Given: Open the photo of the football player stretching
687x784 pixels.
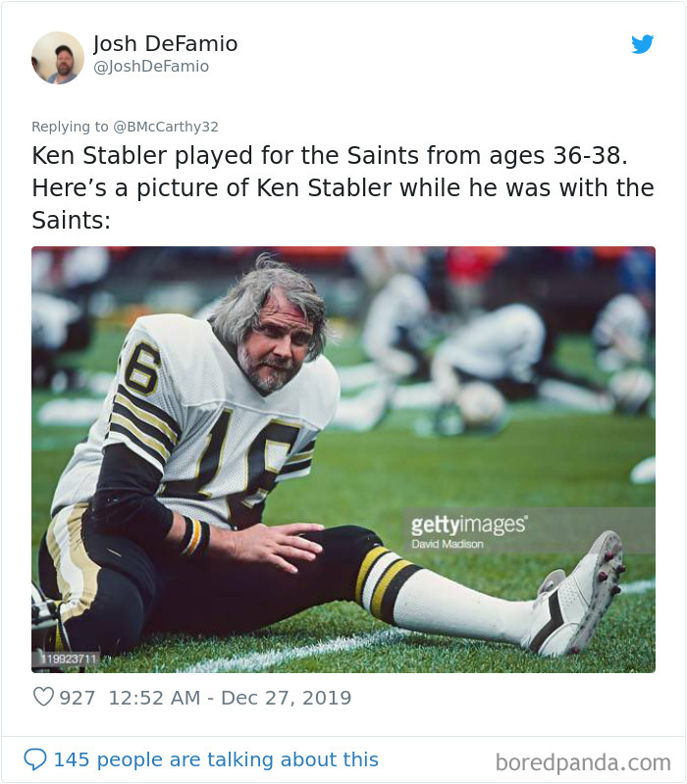Looking at the screenshot, I should click(x=343, y=459).
